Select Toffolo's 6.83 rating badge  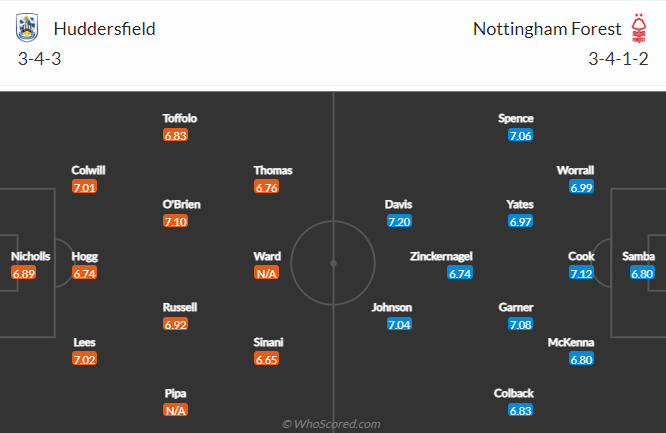pyautogui.click(x=175, y=136)
